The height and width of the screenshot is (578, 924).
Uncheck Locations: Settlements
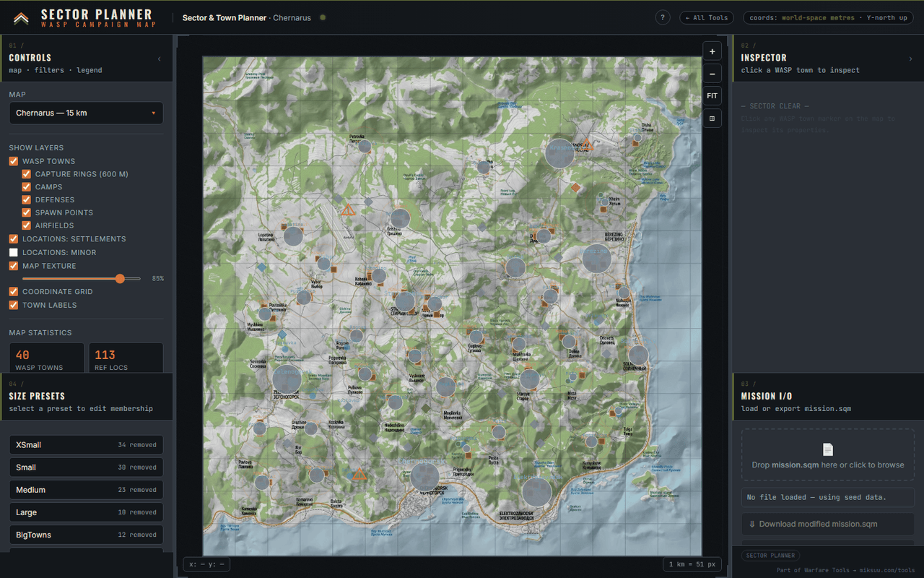pos(13,239)
